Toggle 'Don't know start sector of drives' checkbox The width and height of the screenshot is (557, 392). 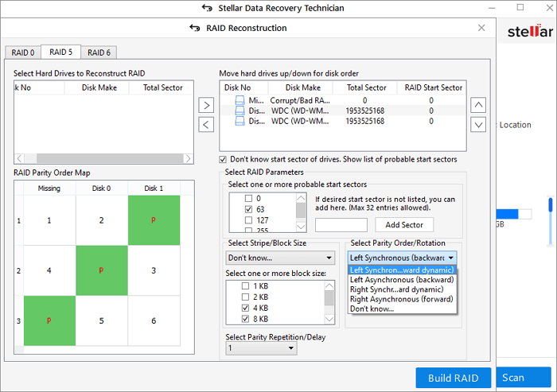[224, 159]
